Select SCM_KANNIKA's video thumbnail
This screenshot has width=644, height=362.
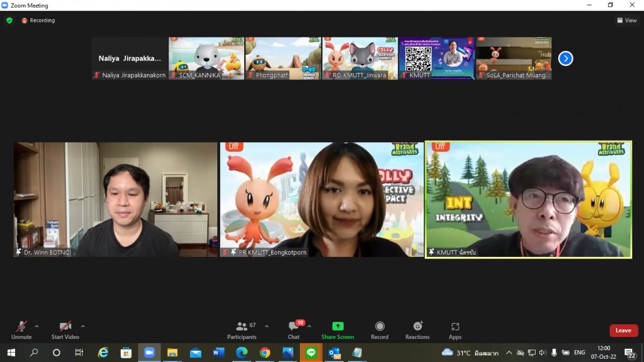(207, 58)
